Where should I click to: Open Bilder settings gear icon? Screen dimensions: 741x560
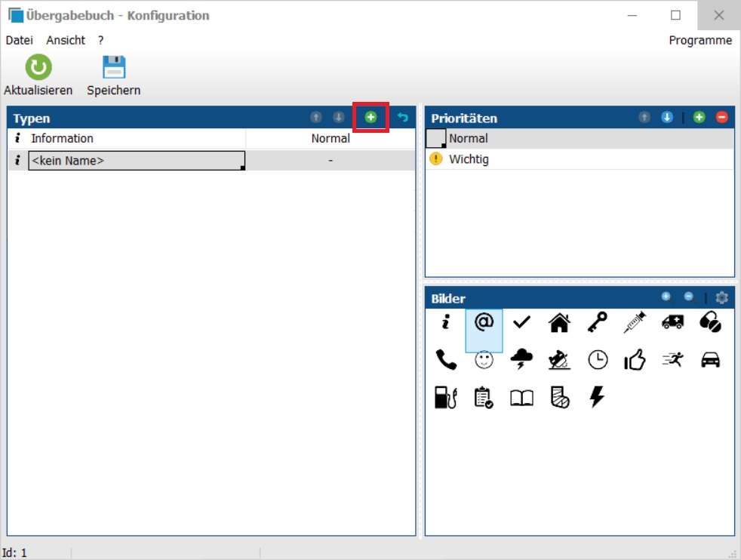[x=721, y=298]
